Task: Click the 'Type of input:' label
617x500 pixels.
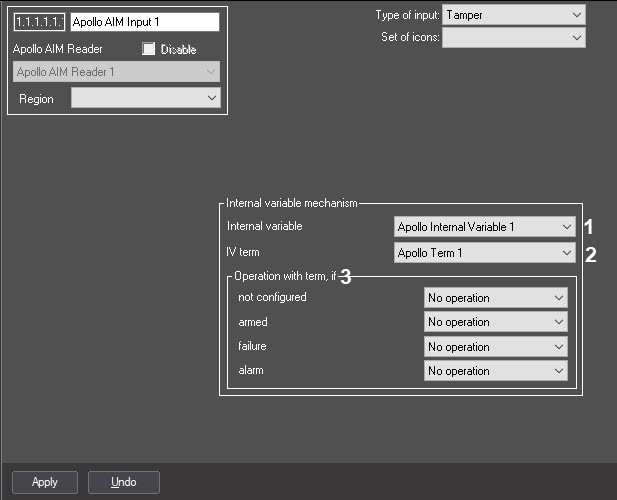Action: click(x=406, y=15)
